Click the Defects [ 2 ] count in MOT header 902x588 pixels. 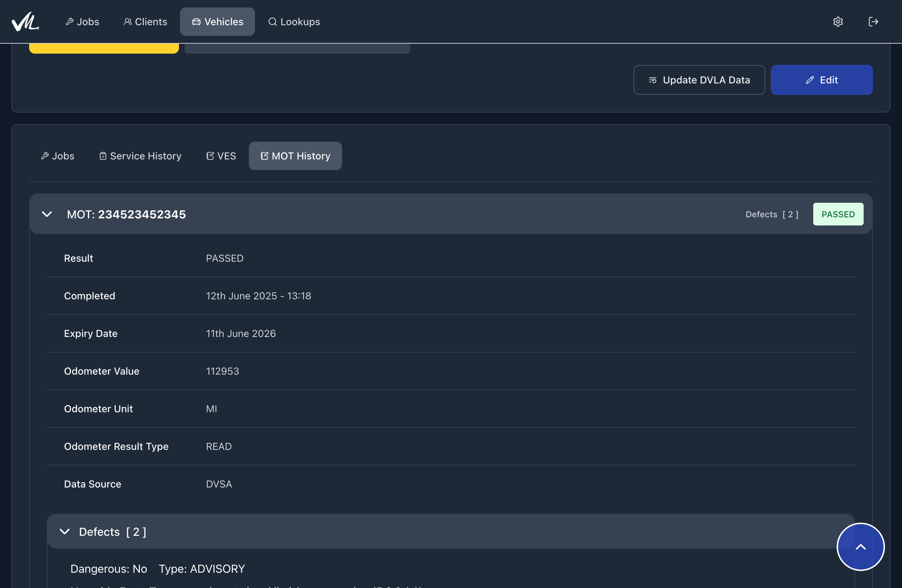(x=772, y=214)
